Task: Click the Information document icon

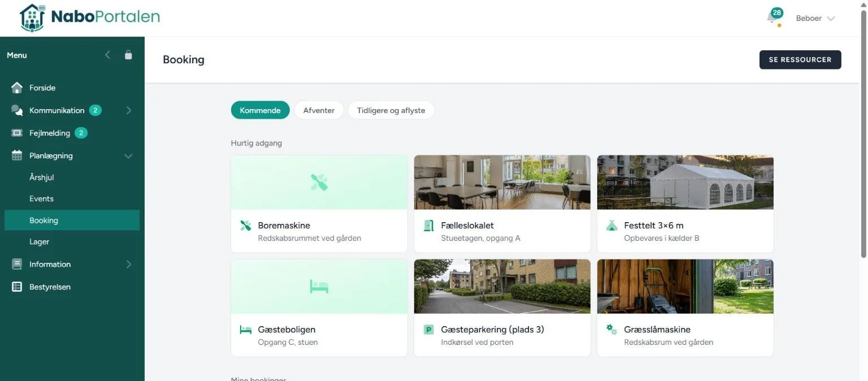Action: coord(17,264)
